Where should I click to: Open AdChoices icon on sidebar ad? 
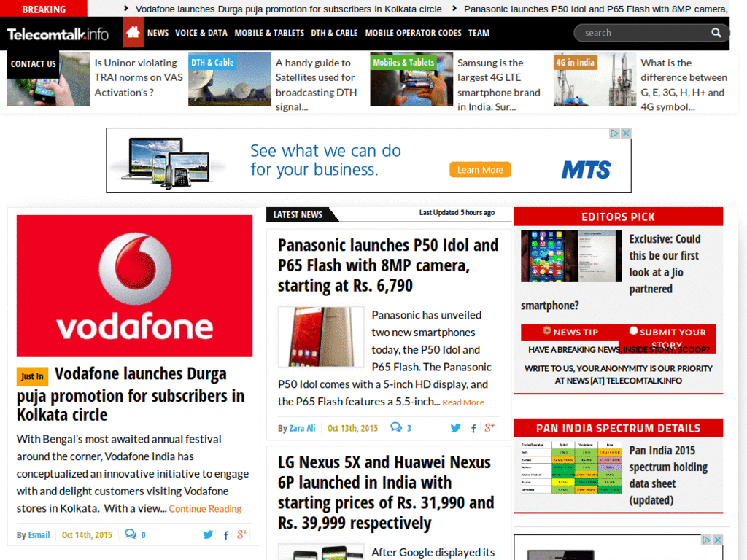pyautogui.click(x=706, y=540)
